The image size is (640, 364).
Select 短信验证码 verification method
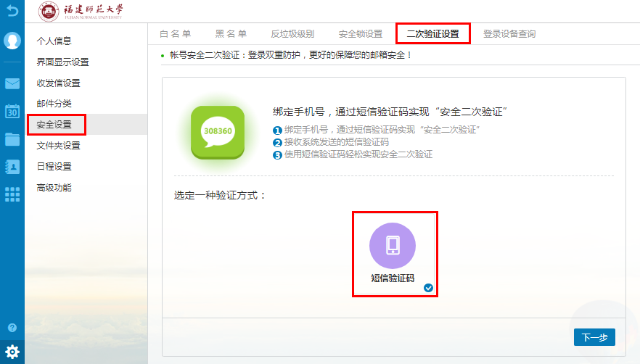pos(393,253)
